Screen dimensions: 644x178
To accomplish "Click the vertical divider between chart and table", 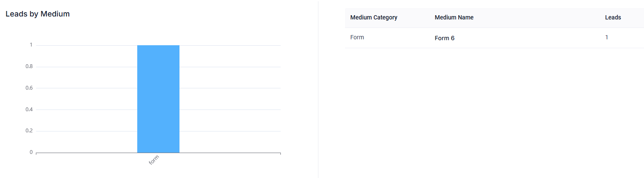I will click(x=318, y=89).
